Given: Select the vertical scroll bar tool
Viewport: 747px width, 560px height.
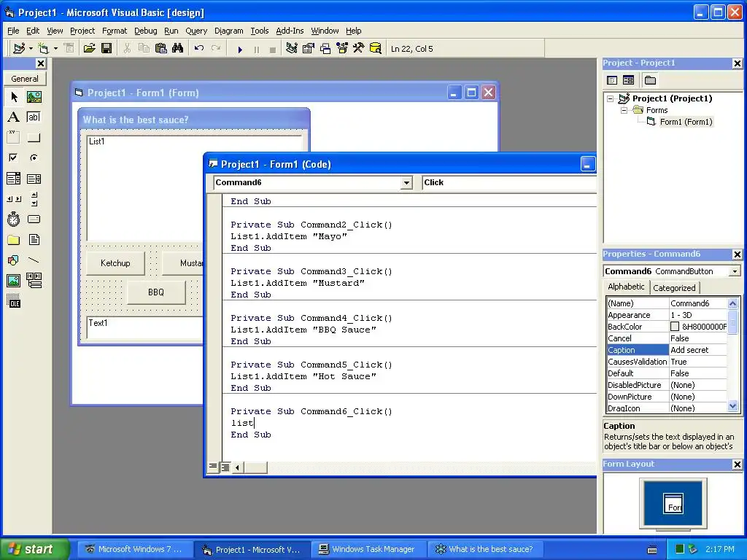Looking at the screenshot, I should point(34,199).
